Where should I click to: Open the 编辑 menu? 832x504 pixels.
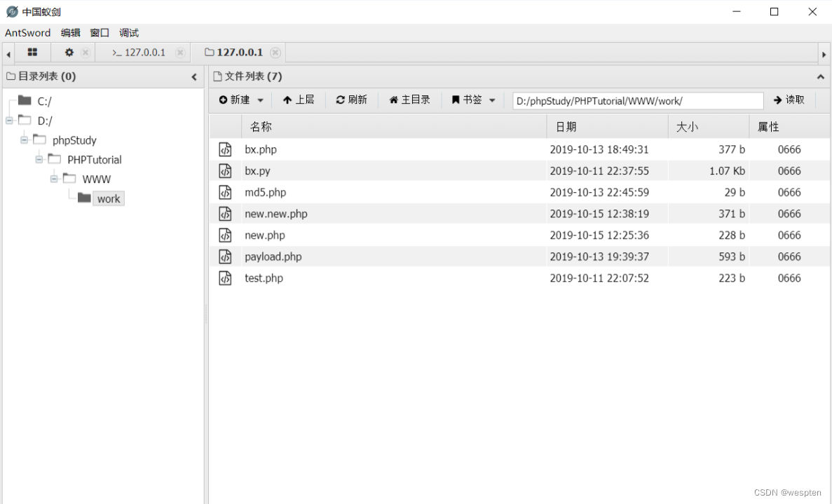click(71, 33)
